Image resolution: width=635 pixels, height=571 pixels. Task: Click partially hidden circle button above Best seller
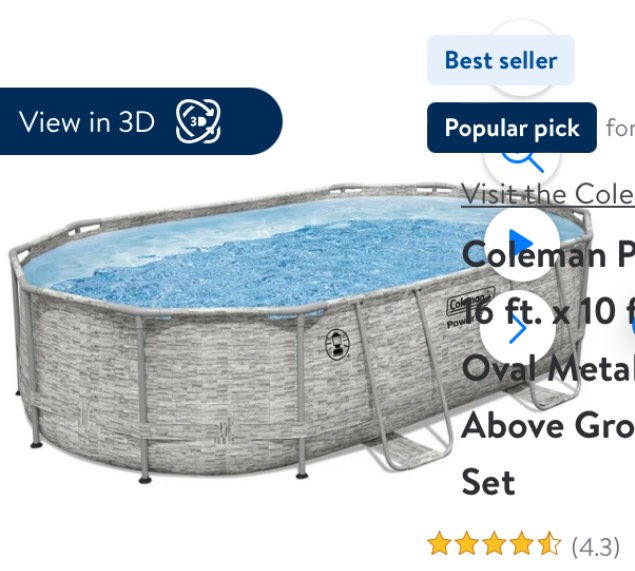(x=522, y=27)
